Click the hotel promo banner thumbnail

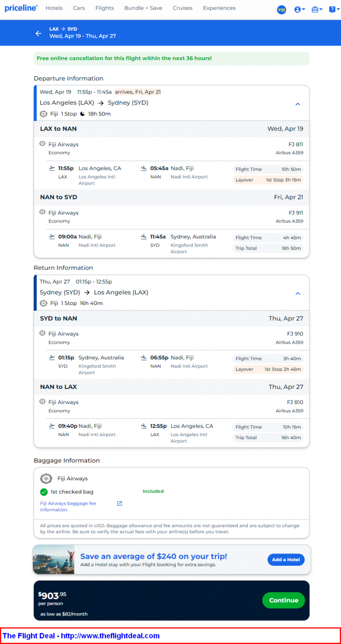pyautogui.click(x=53, y=560)
